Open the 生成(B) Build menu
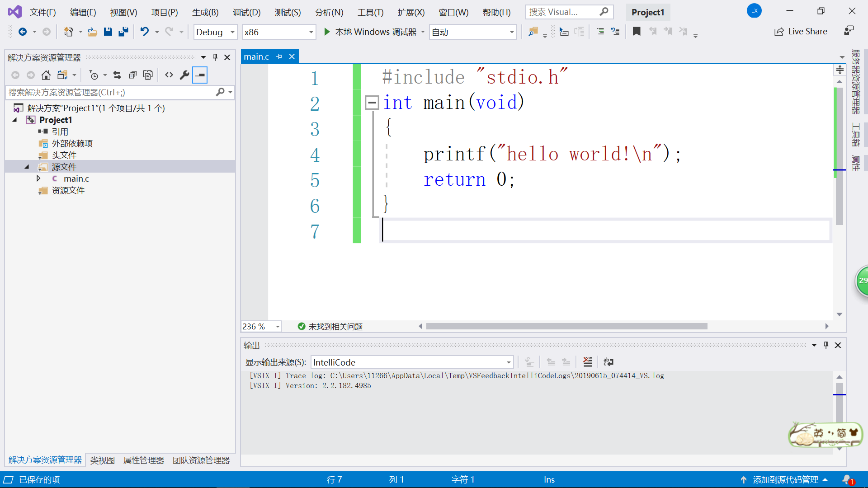868x488 pixels. 205,12
